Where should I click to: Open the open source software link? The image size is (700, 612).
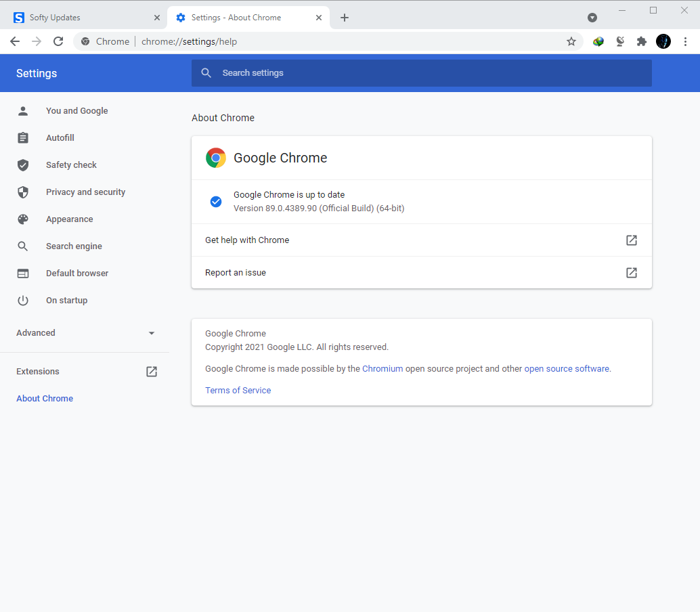pyautogui.click(x=567, y=369)
